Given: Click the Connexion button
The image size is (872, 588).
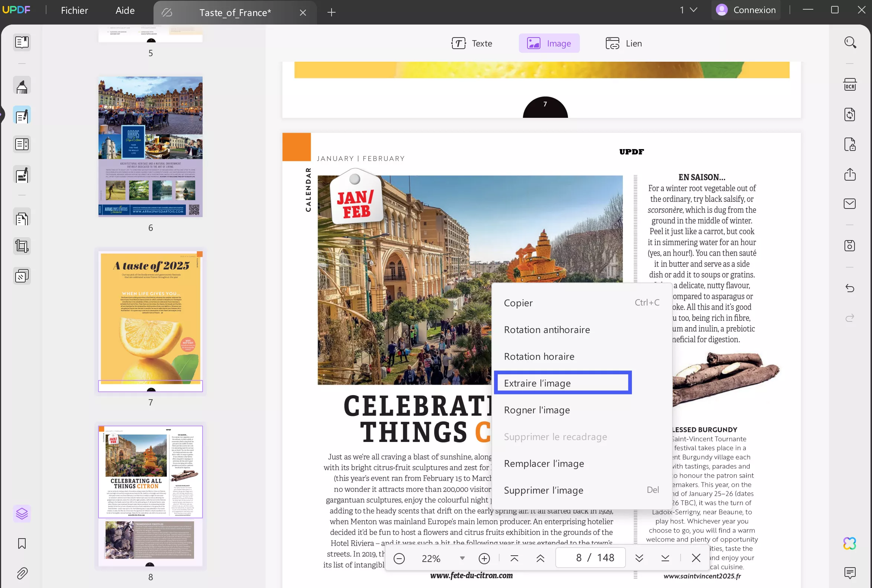Looking at the screenshot, I should coord(746,10).
